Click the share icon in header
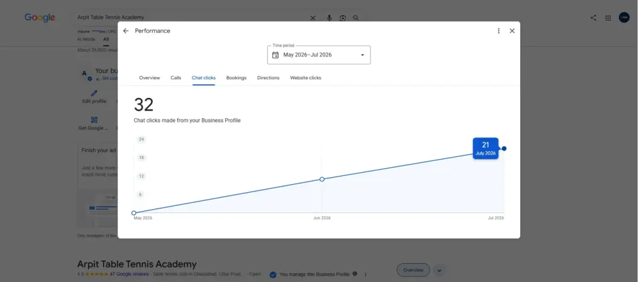The image size is (644, 282). coord(593,18)
